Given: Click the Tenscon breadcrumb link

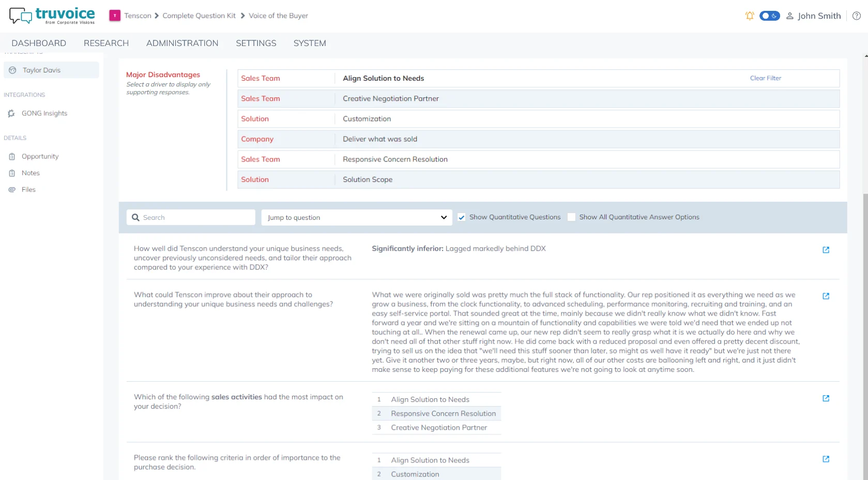Looking at the screenshot, I should [x=138, y=16].
